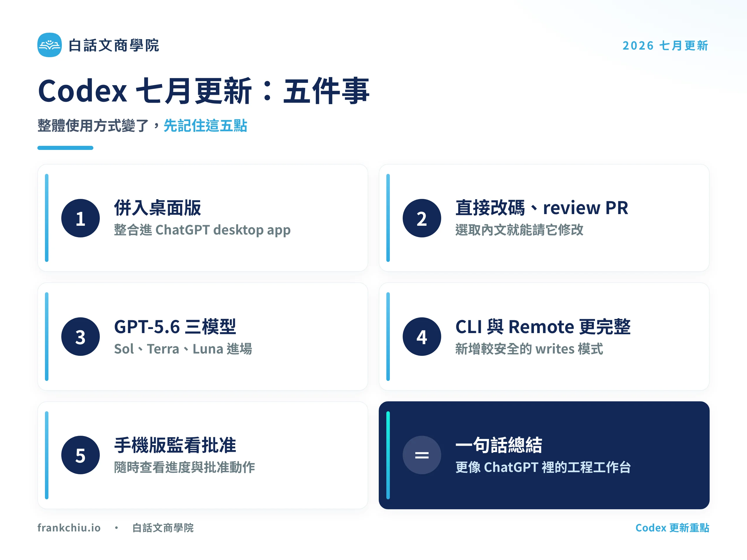Click the 直接改碼、review PR heading
The height and width of the screenshot is (560, 747).
point(542,208)
